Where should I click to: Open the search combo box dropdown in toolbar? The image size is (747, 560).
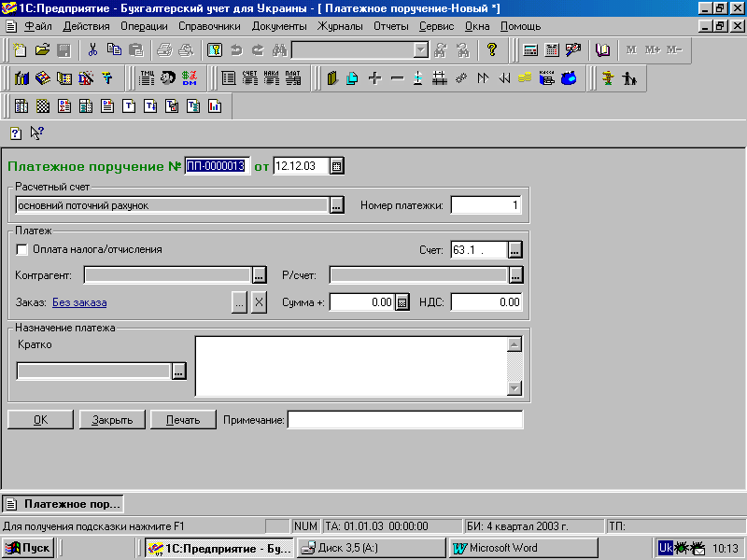pos(421,50)
